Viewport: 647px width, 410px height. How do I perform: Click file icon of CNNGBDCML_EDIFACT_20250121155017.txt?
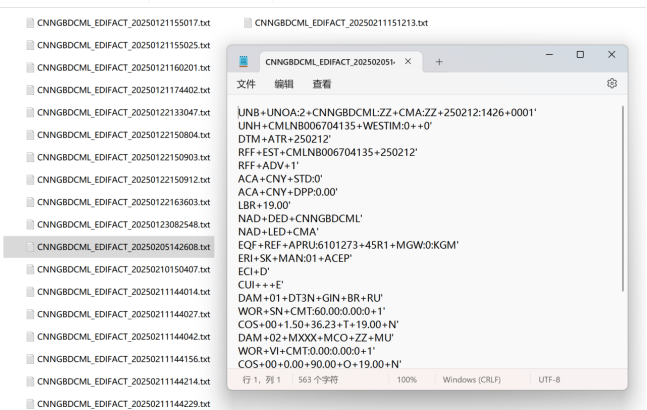(x=29, y=22)
